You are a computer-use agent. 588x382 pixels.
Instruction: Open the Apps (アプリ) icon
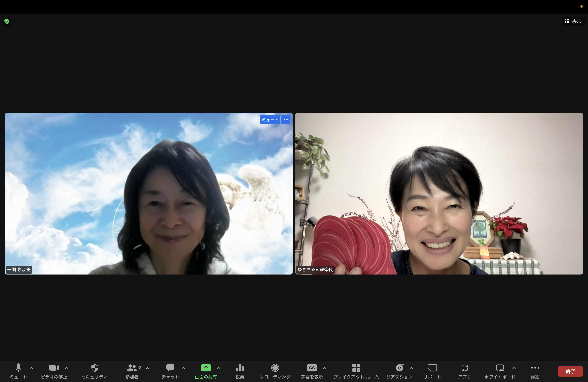[464, 368]
